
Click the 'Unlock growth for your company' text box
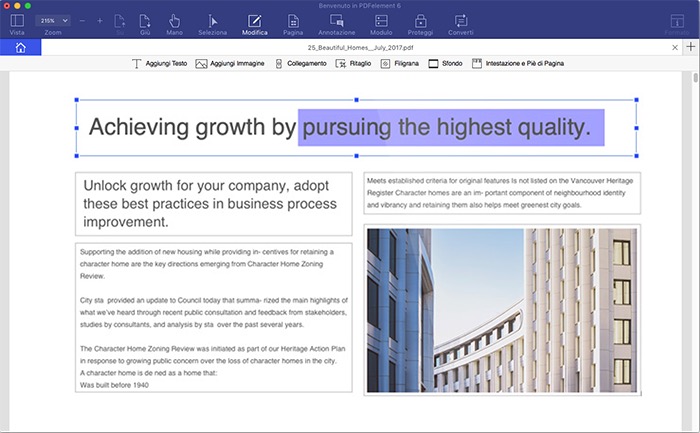(x=213, y=204)
